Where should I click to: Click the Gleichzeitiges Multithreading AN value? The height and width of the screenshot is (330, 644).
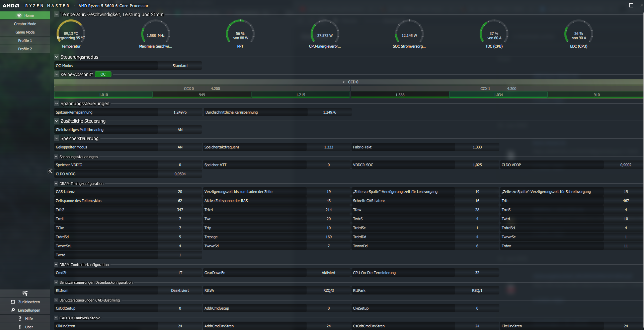pyautogui.click(x=180, y=130)
